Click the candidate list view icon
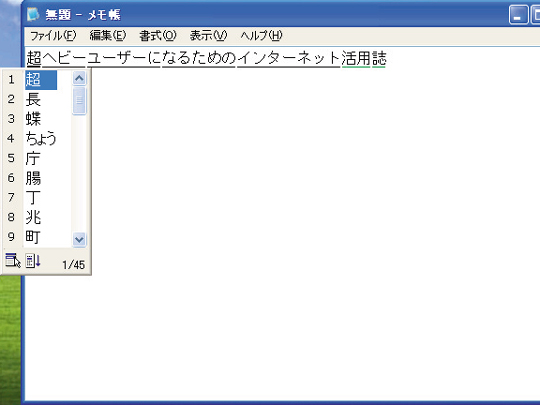The width and height of the screenshot is (540, 405). (12, 260)
